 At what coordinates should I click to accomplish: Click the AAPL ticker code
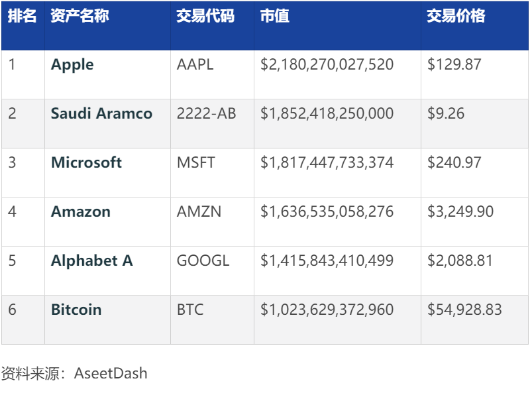click(195, 65)
